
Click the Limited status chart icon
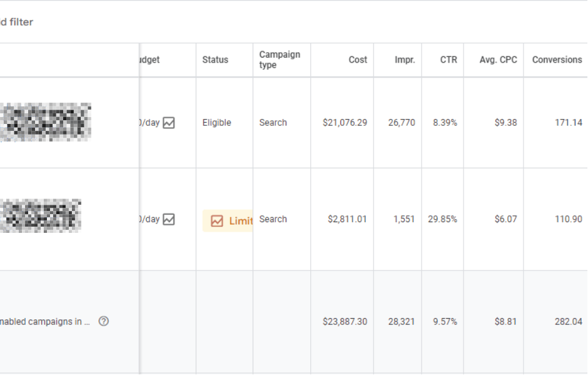[217, 221]
